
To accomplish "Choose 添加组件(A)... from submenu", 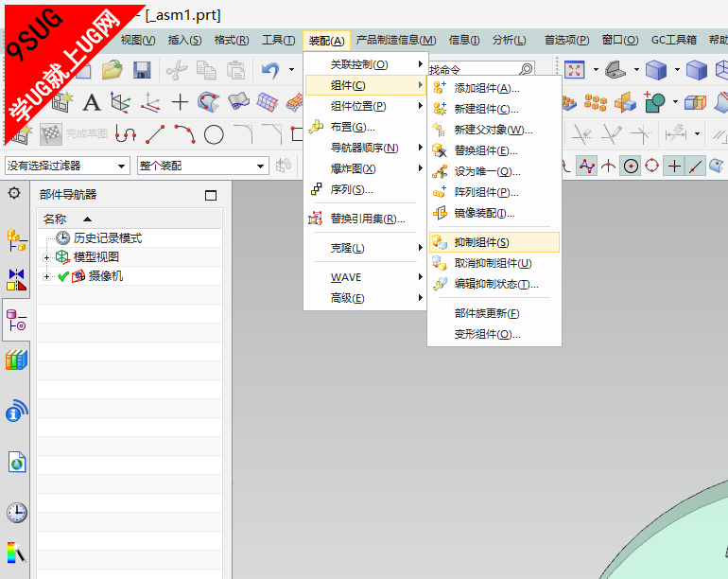I will [494, 88].
